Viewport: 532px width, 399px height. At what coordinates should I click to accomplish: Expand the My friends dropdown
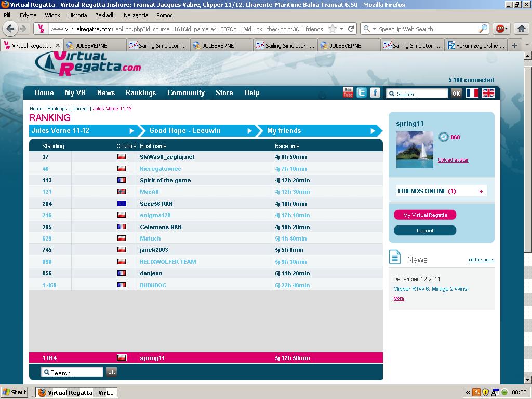[x=373, y=131]
